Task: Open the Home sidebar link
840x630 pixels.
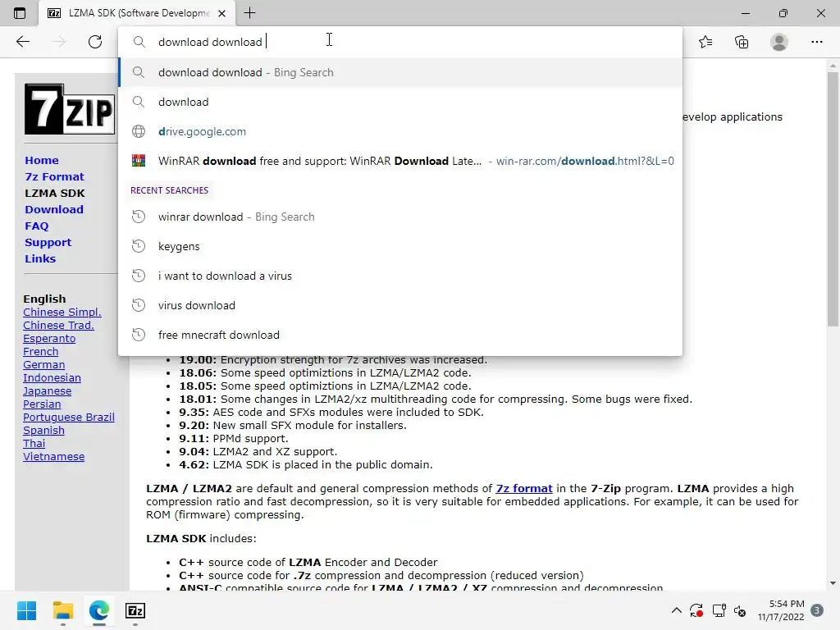Action: [42, 160]
